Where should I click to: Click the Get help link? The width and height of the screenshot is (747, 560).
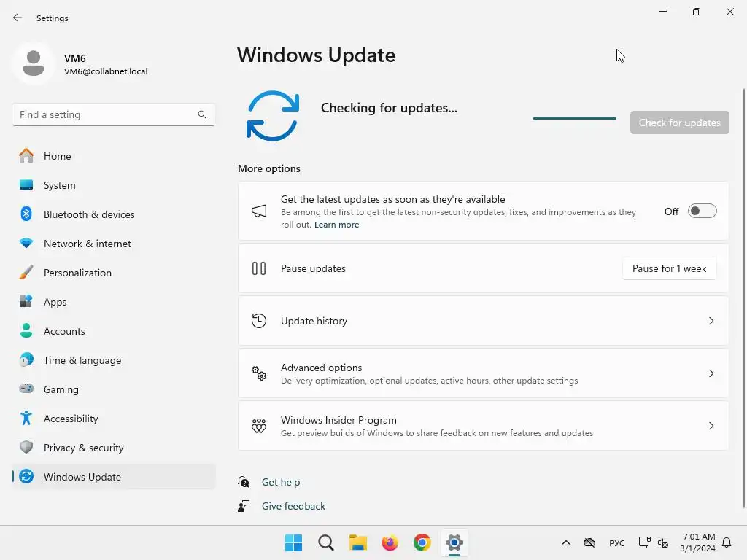pyautogui.click(x=281, y=482)
